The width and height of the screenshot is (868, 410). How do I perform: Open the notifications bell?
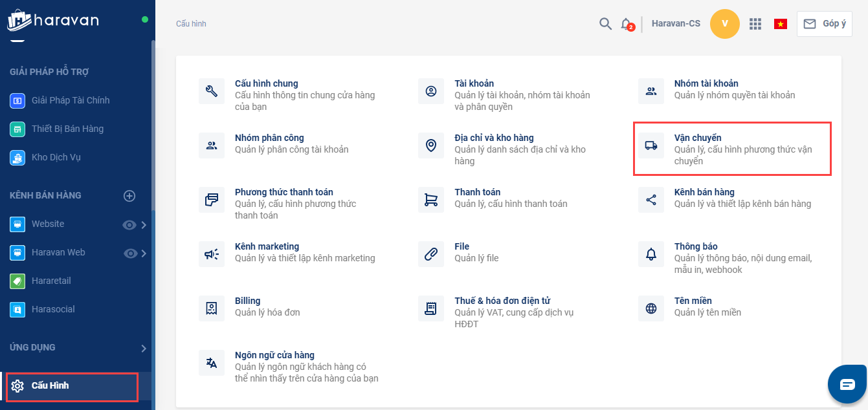(625, 24)
